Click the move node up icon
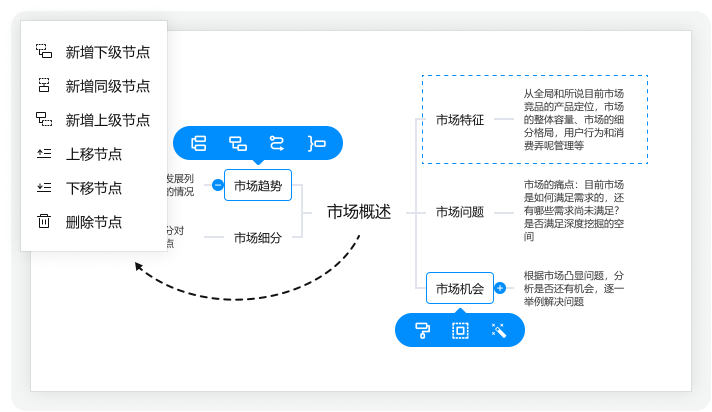712x412 pixels. [44, 154]
